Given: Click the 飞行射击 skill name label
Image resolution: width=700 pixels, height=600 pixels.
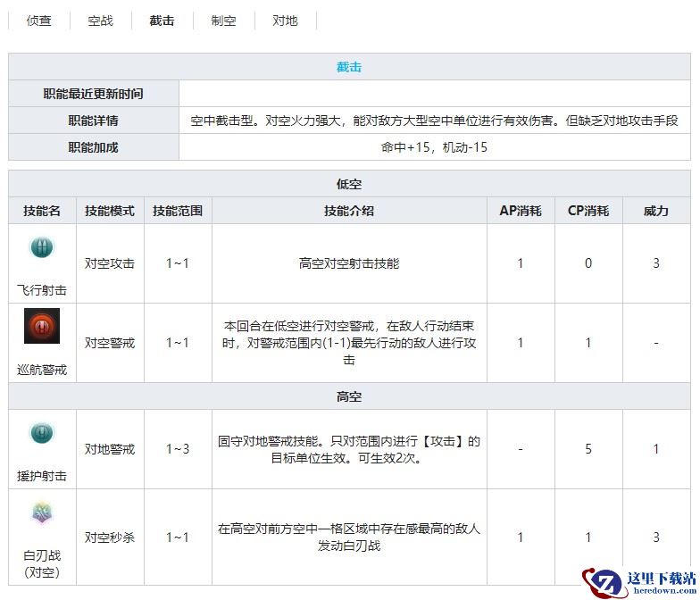Looking at the screenshot, I should click(x=42, y=290).
